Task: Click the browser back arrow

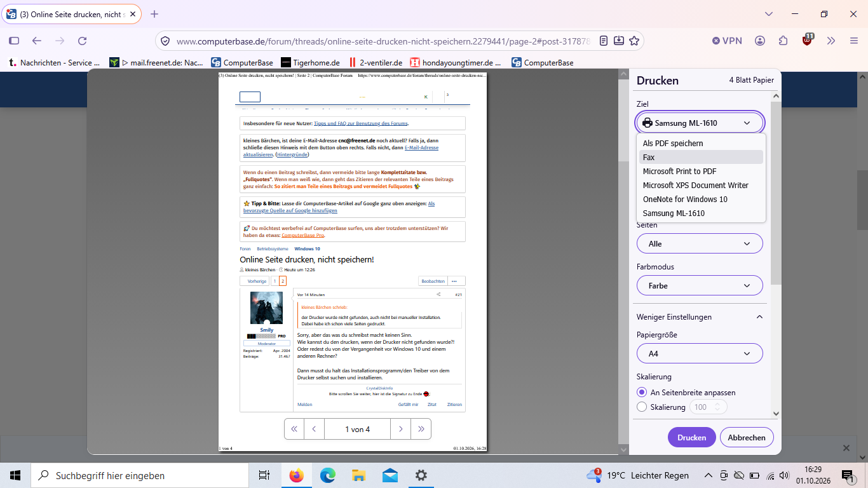Action: (37, 41)
